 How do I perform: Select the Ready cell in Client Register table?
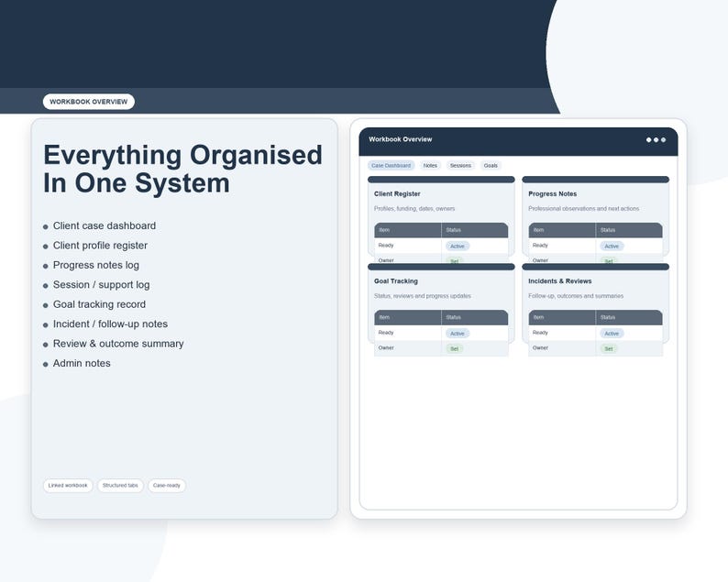click(x=408, y=246)
